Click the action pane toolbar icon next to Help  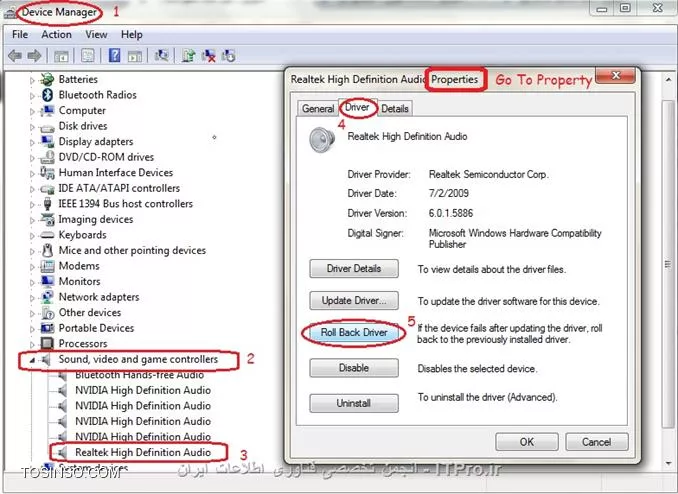(x=135, y=56)
